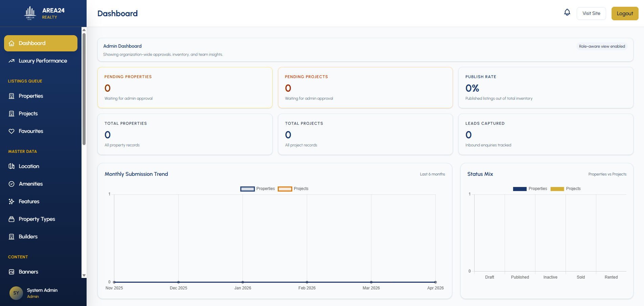
Task: Click the Visit Site button
Action: coord(591,14)
